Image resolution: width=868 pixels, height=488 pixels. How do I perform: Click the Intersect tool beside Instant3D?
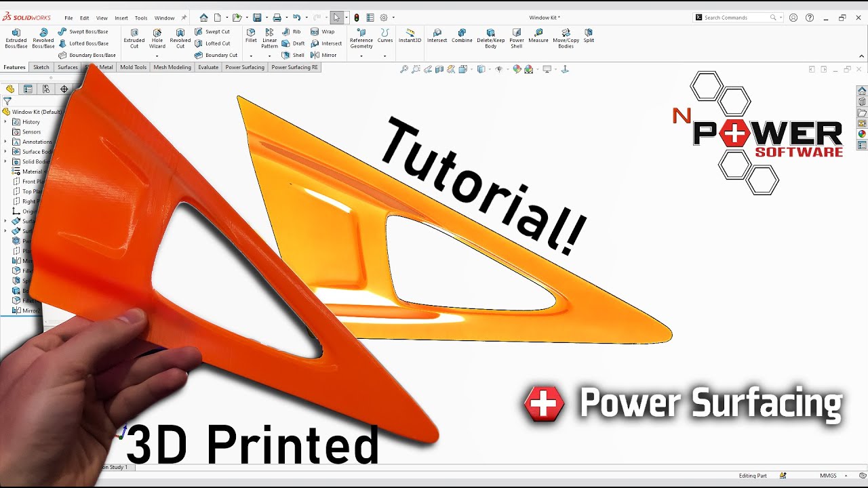[x=437, y=36]
